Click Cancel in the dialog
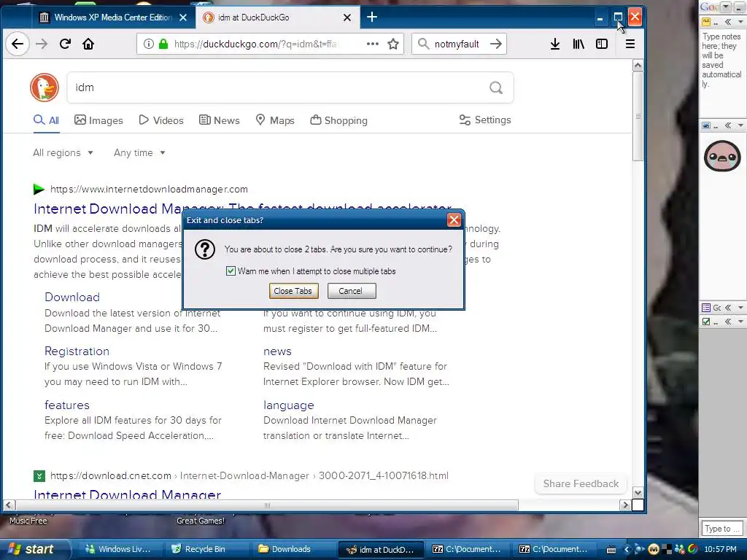Image resolution: width=747 pixels, height=560 pixels. tap(352, 291)
